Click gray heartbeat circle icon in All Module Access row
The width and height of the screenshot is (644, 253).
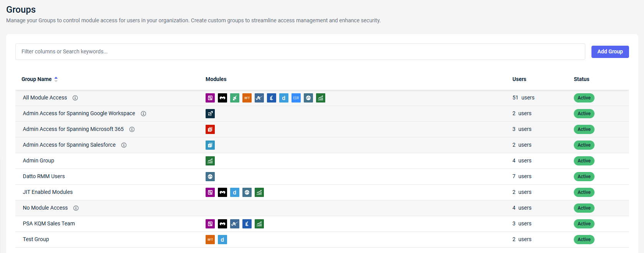(x=308, y=98)
